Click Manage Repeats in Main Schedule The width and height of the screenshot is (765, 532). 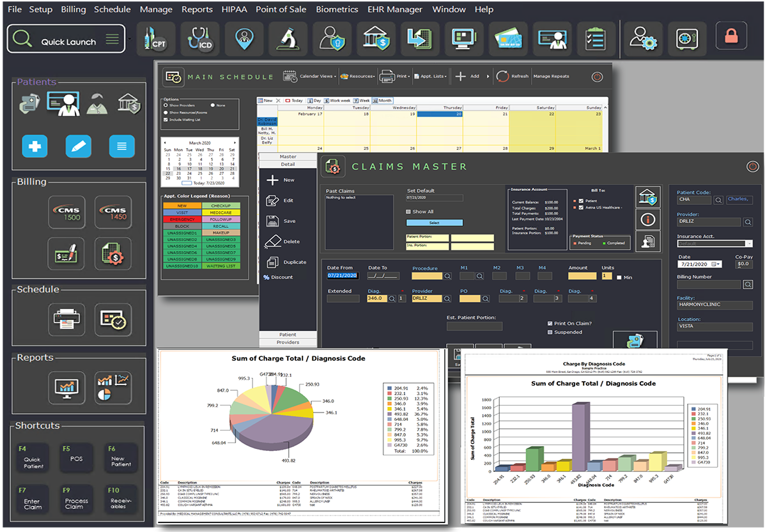[552, 77]
